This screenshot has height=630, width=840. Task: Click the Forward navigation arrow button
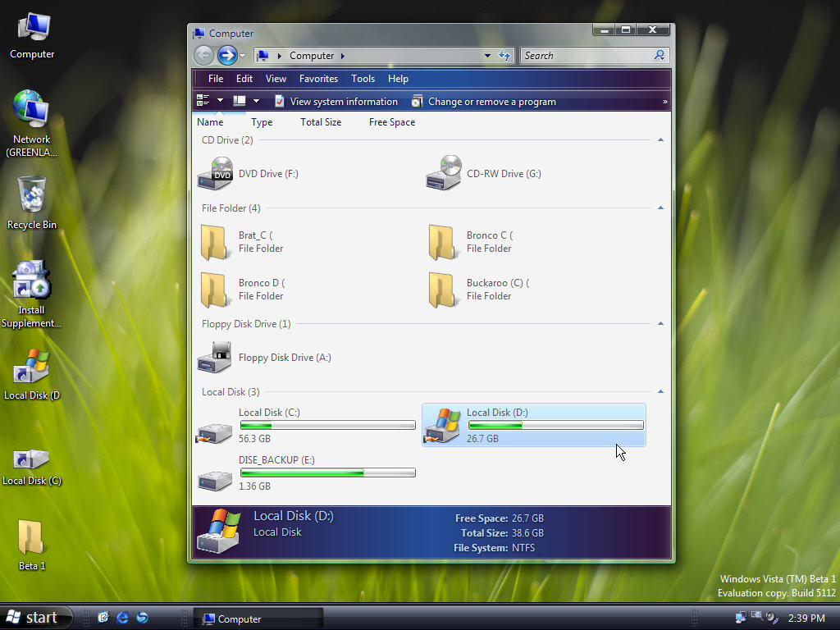pyautogui.click(x=228, y=55)
